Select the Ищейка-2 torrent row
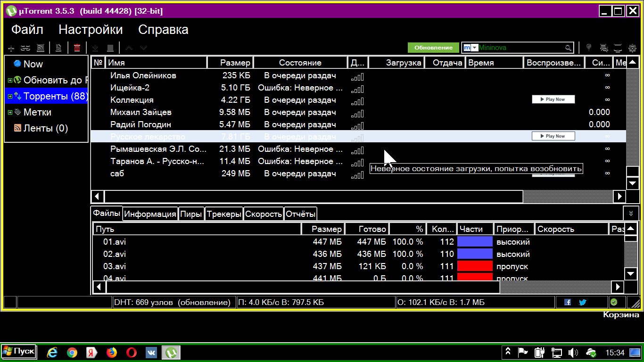644x362 pixels. coord(358,88)
